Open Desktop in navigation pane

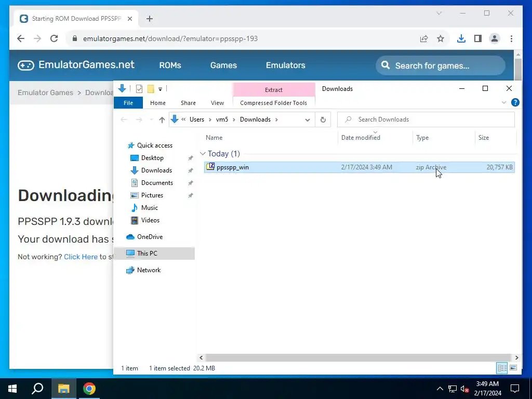[x=152, y=158]
